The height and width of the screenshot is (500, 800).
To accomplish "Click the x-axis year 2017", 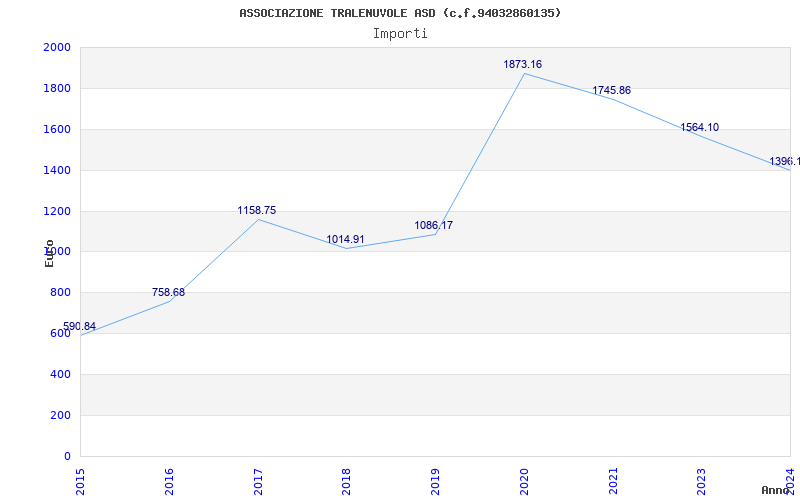I will point(258,482).
